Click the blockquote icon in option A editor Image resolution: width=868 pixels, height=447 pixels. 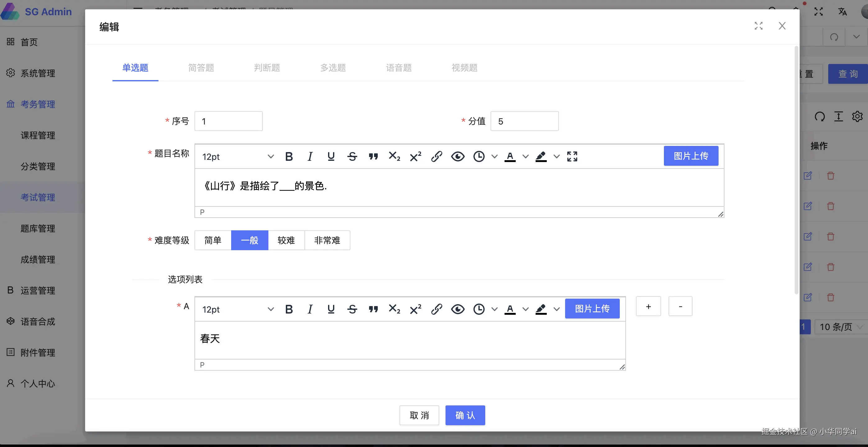coord(373,309)
